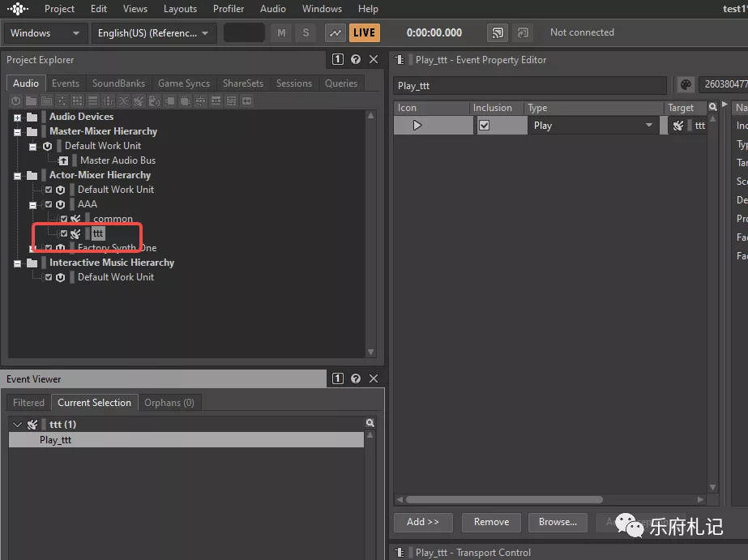Click the Random Container grid toolbar icon
Image resolution: width=748 pixels, height=560 pixels.
[x=77, y=100]
